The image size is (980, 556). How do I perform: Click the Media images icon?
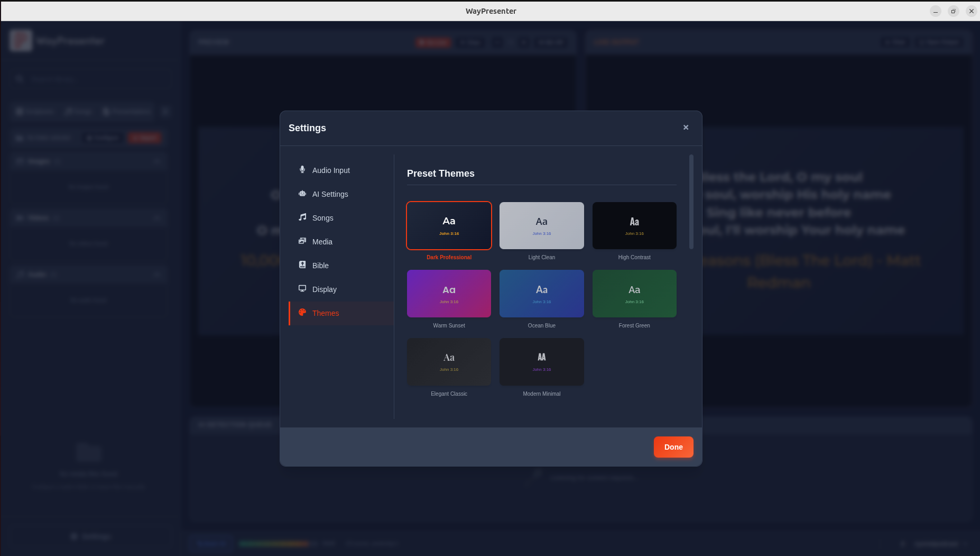click(x=302, y=241)
